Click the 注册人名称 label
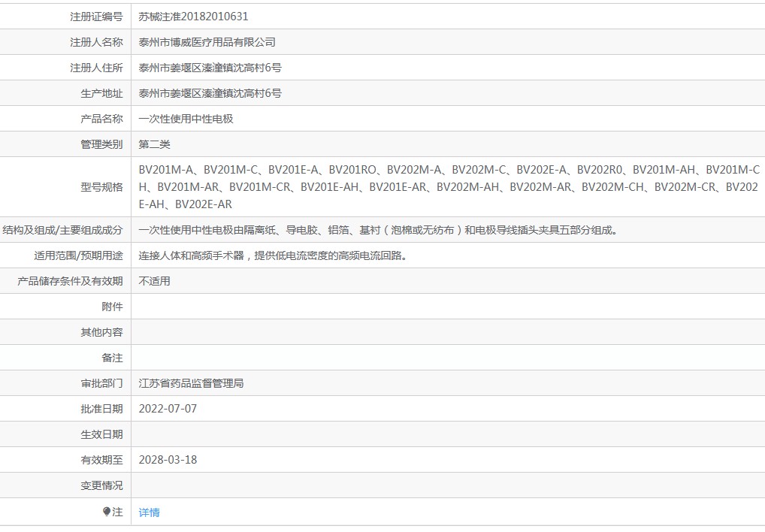This screenshot has height=532, width=765. [x=96, y=42]
